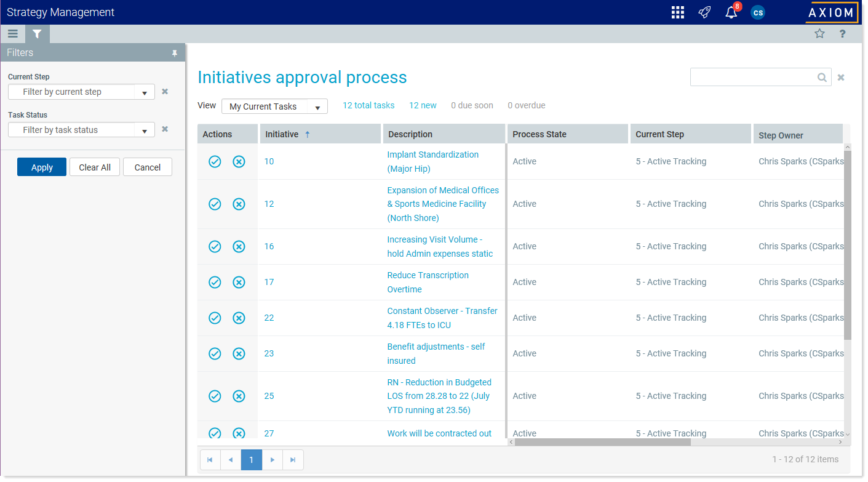Show the 12 new tasks tab

point(423,105)
